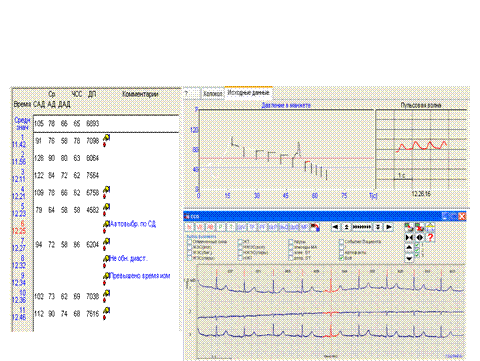
Task: Click the red question mark help icon
Action: (430, 237)
